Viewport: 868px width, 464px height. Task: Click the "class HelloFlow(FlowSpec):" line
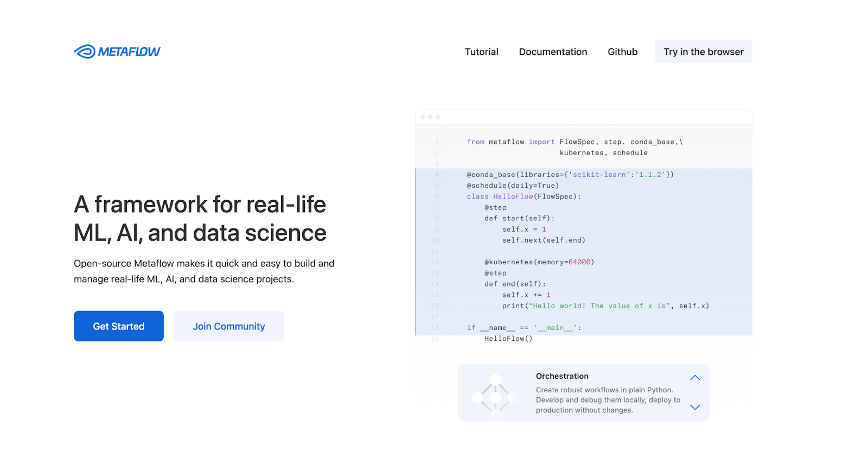pyautogui.click(x=524, y=196)
